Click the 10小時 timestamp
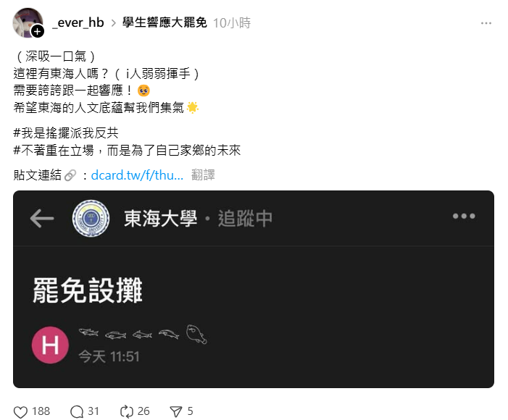This screenshot has width=508, height=420. point(232,23)
